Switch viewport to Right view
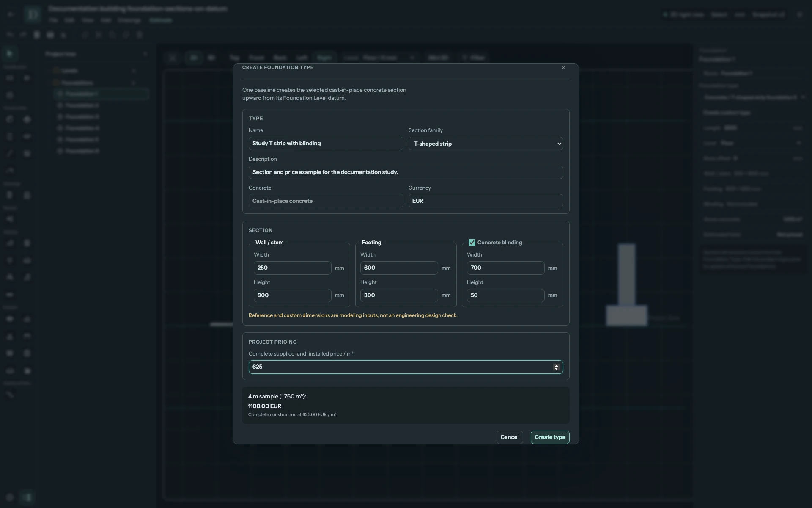 324,58
